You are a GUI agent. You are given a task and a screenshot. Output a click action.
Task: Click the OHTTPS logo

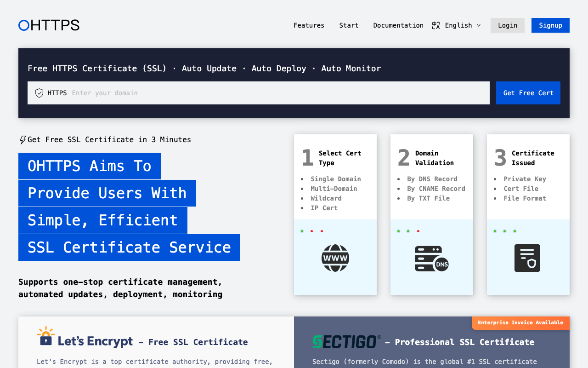[49, 25]
